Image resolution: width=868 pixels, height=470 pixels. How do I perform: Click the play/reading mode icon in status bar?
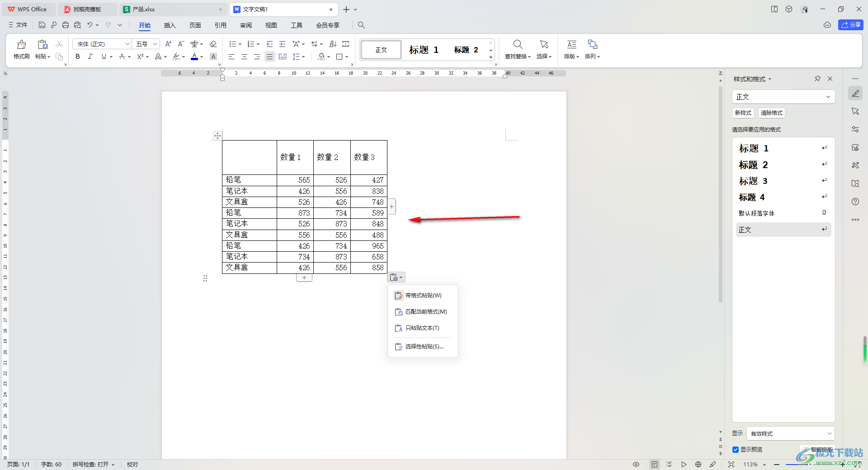[x=684, y=464]
